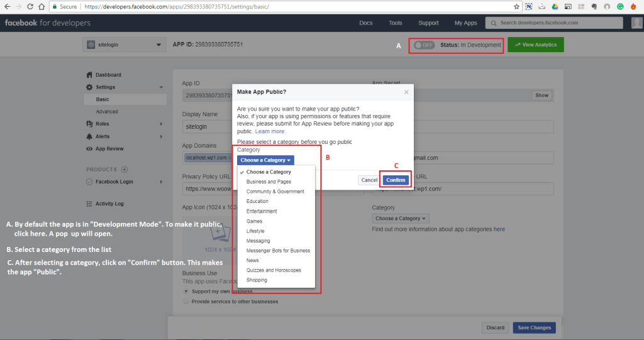Viewport: 644px width, 340px height.
Task: Open My Apps in top navigation
Action: [466, 23]
